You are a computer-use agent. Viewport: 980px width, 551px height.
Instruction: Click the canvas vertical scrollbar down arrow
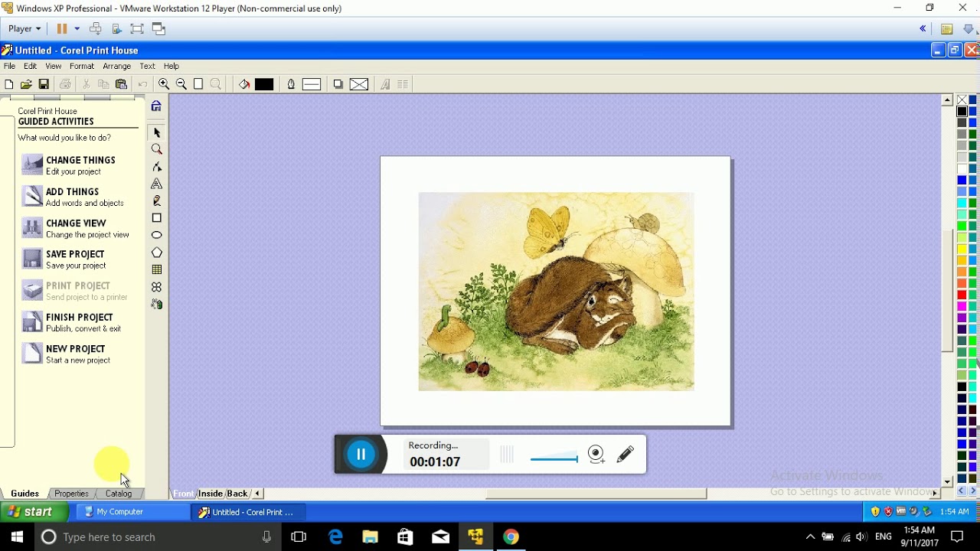tap(947, 482)
